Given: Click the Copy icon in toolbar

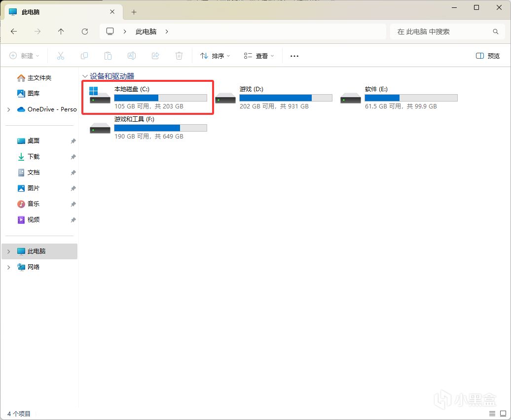Looking at the screenshot, I should point(84,56).
